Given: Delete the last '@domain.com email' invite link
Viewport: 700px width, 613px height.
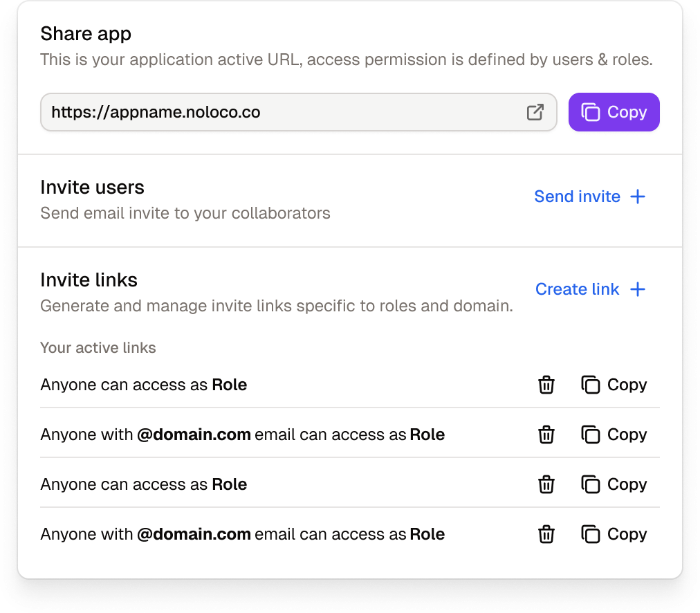Looking at the screenshot, I should [x=546, y=534].
